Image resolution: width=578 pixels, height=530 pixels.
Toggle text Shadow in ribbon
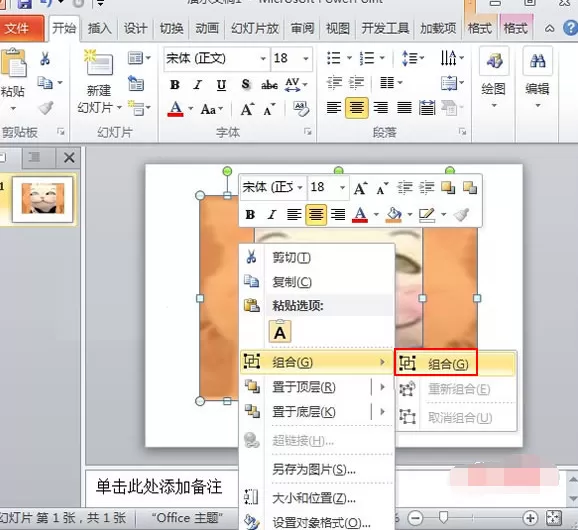coord(246,85)
